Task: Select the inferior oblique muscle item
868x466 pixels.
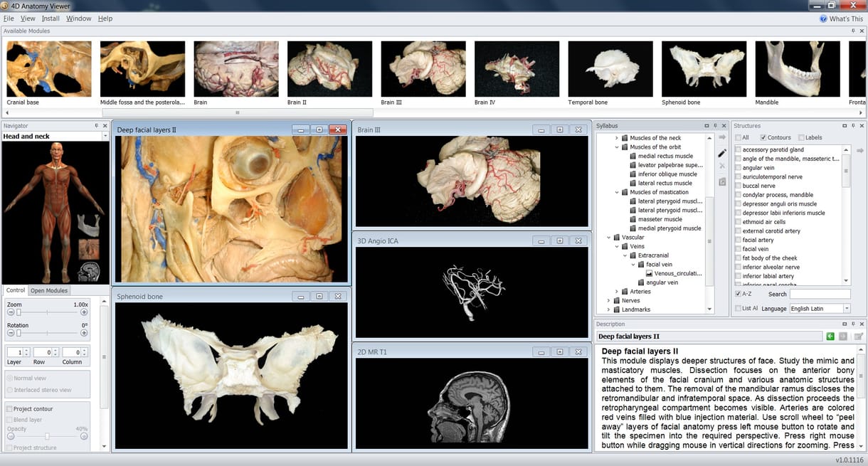Action: point(667,174)
